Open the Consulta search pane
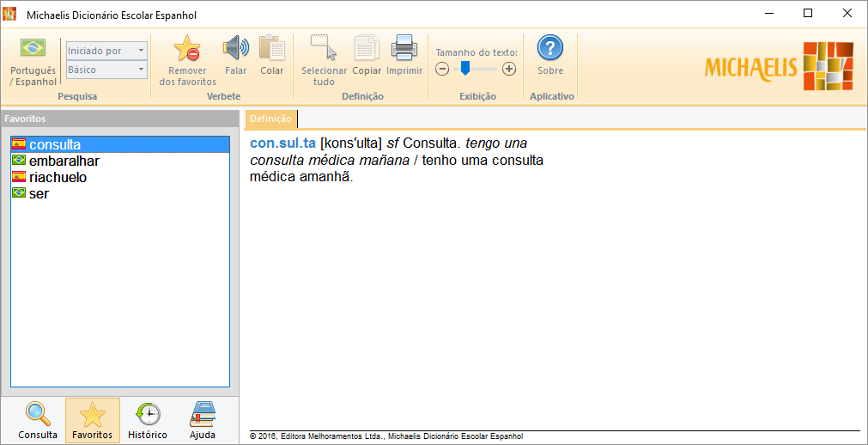Screen dimensions: 868x445 pos(38,421)
